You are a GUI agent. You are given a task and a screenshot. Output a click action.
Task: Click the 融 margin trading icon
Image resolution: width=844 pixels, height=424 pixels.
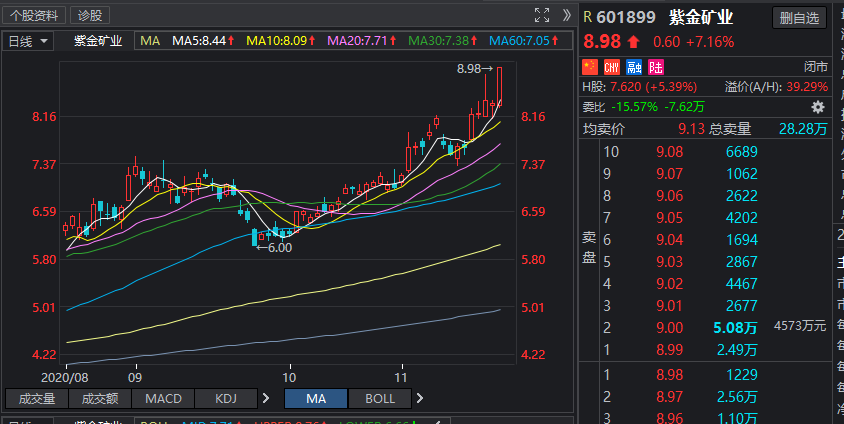pyautogui.click(x=634, y=67)
